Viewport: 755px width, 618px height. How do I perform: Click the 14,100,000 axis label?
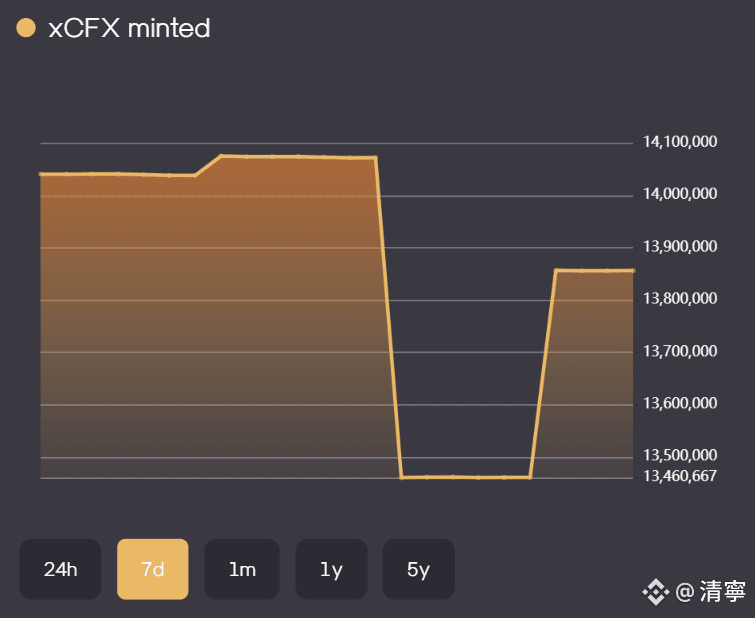680,142
